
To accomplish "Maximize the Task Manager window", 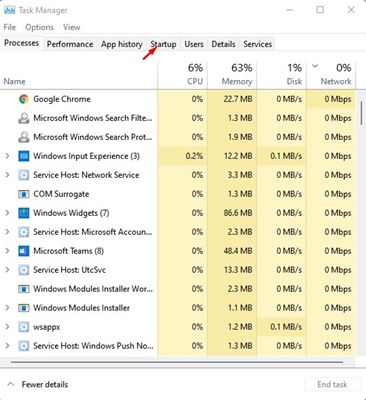I will click(320, 10).
